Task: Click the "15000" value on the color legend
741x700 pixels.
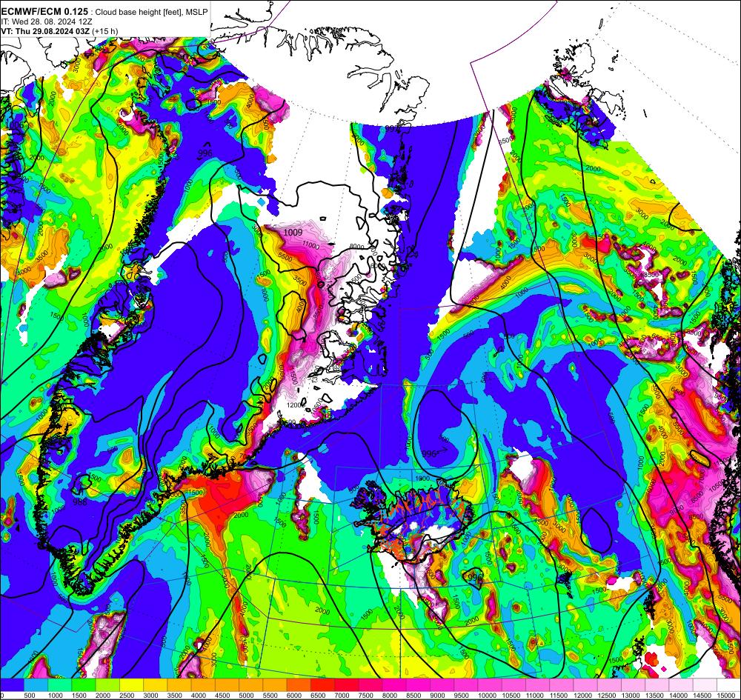Action: click(726, 696)
